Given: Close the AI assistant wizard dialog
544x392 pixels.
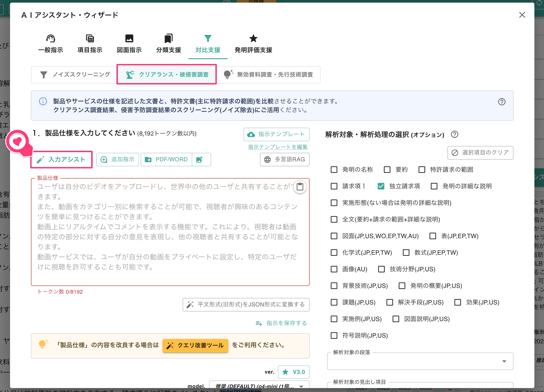Looking at the screenshot, I should pos(522,15).
